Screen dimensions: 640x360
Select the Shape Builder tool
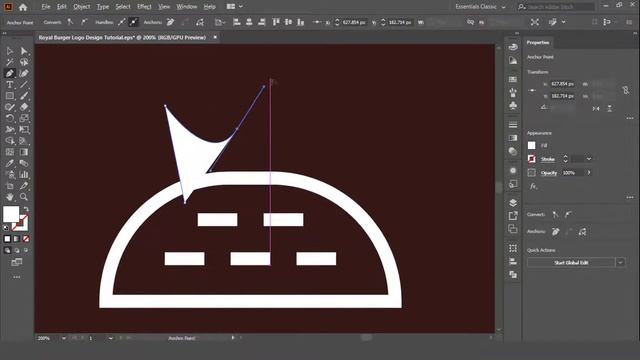coord(10,141)
